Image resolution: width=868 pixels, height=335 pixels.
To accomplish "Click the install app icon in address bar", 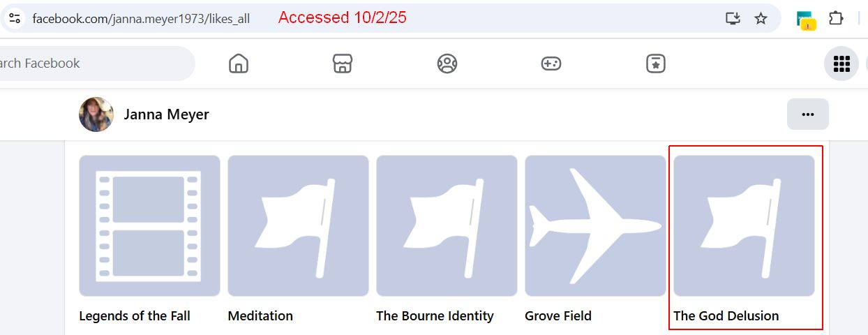I will click(x=733, y=18).
